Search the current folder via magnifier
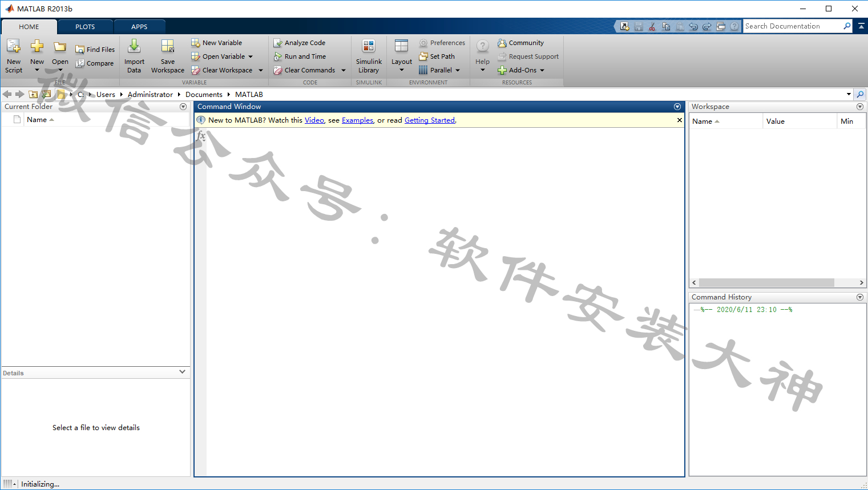868x490 pixels. pos(860,94)
